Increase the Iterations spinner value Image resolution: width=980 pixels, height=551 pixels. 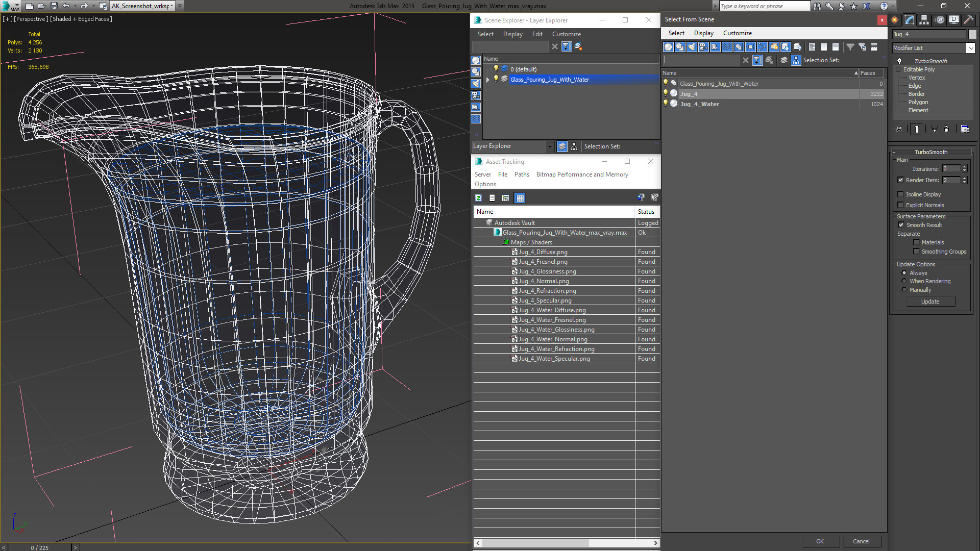click(964, 167)
